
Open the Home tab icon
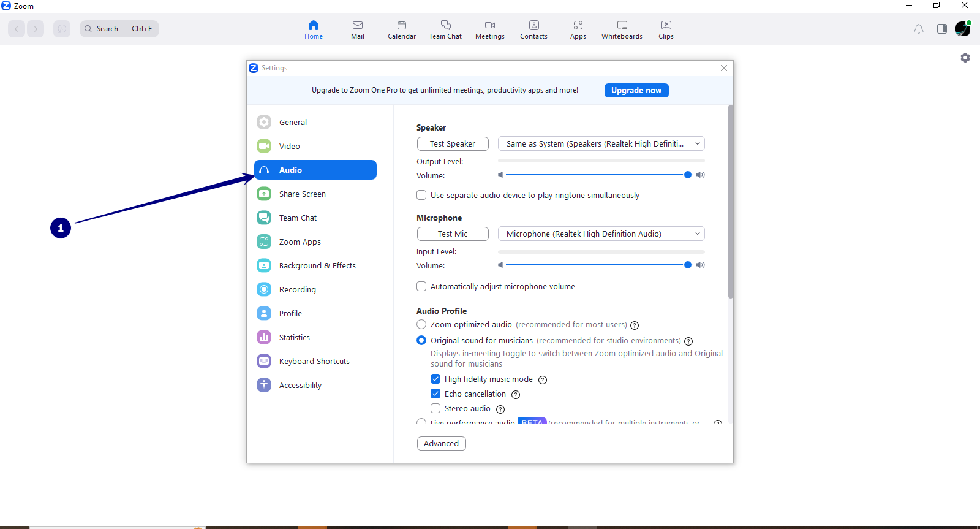pyautogui.click(x=314, y=25)
